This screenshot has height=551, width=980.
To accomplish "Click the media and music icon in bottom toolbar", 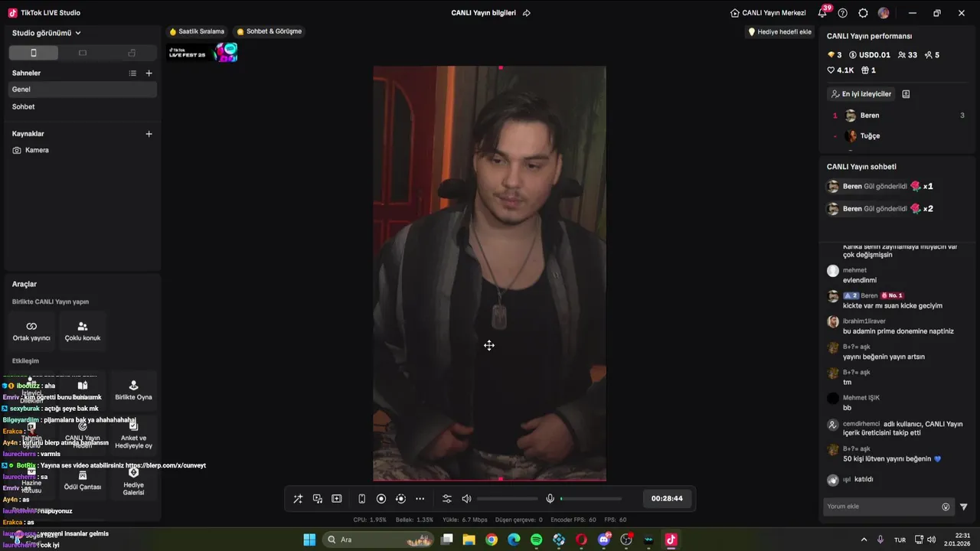I will click(318, 499).
